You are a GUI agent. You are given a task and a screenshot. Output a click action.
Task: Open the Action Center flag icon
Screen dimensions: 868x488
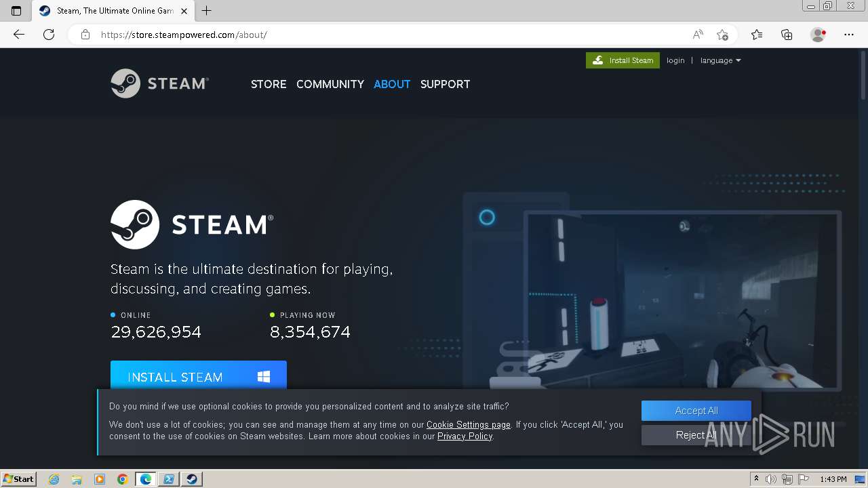coord(804,479)
